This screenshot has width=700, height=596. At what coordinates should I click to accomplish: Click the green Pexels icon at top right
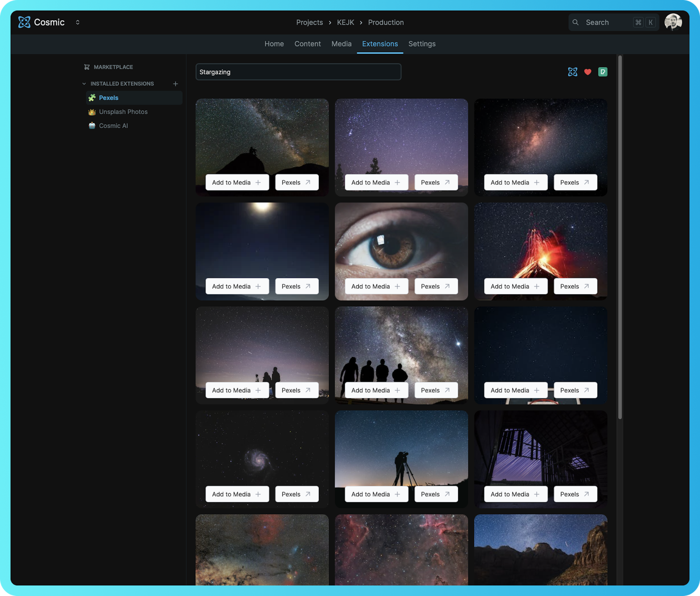coord(603,72)
